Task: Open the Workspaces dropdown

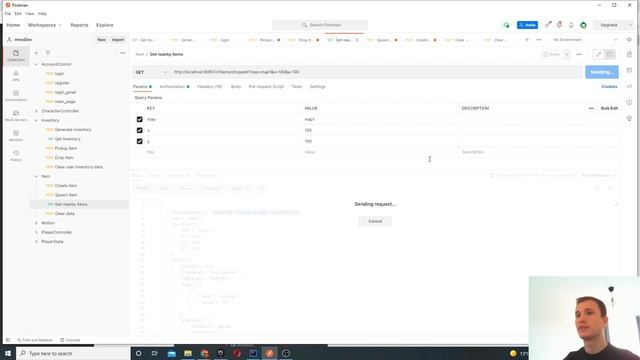Action: tap(44, 25)
